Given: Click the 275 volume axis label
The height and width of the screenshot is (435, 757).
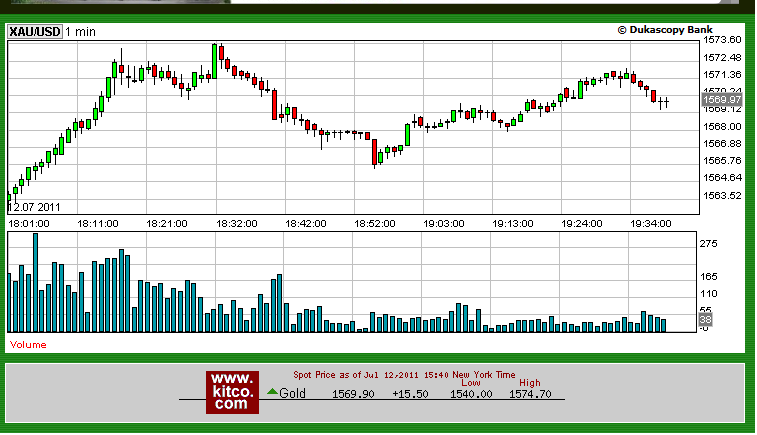Looking at the screenshot, I should pyautogui.click(x=709, y=244).
